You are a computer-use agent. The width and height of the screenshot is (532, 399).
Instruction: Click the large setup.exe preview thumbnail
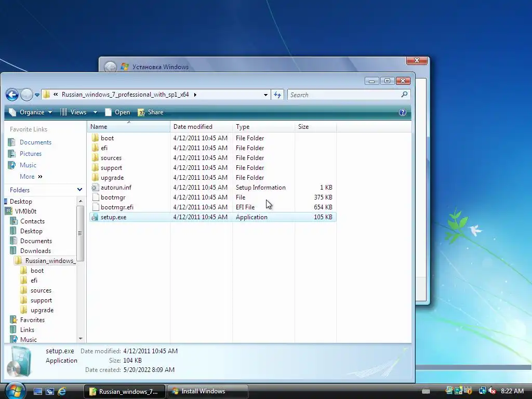click(20, 362)
